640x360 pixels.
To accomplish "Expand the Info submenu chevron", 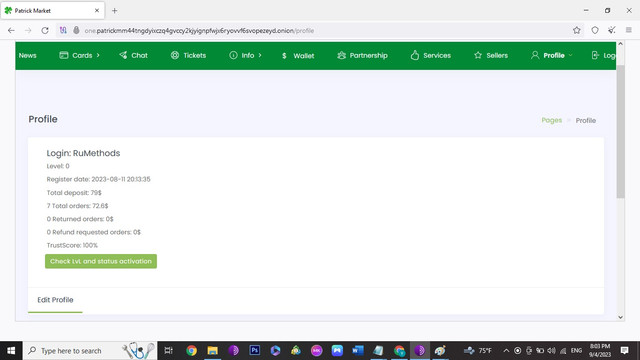I will [x=260, y=55].
